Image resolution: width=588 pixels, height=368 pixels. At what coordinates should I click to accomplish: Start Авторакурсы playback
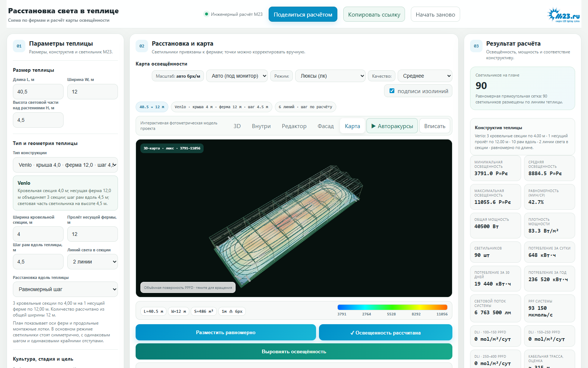(392, 126)
